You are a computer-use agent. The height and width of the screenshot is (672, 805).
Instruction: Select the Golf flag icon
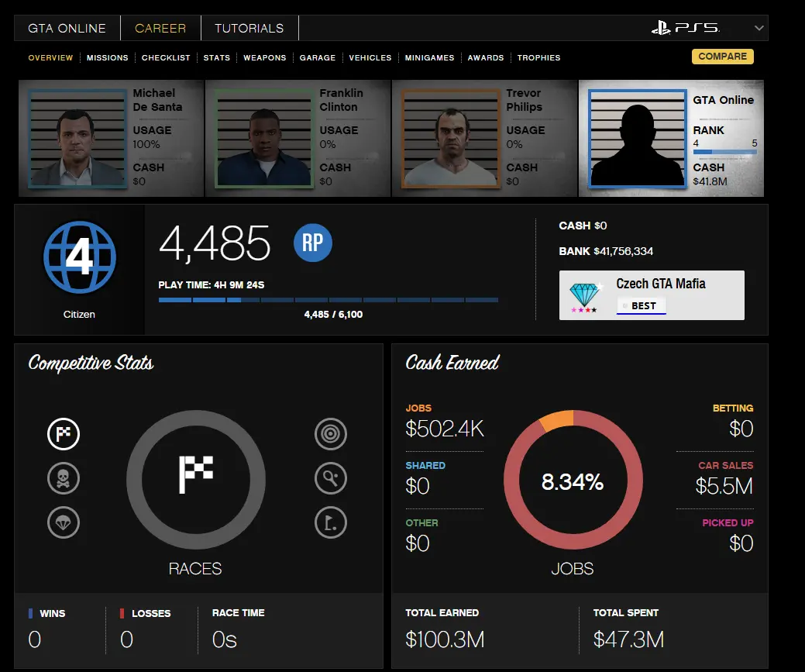pos(331,522)
